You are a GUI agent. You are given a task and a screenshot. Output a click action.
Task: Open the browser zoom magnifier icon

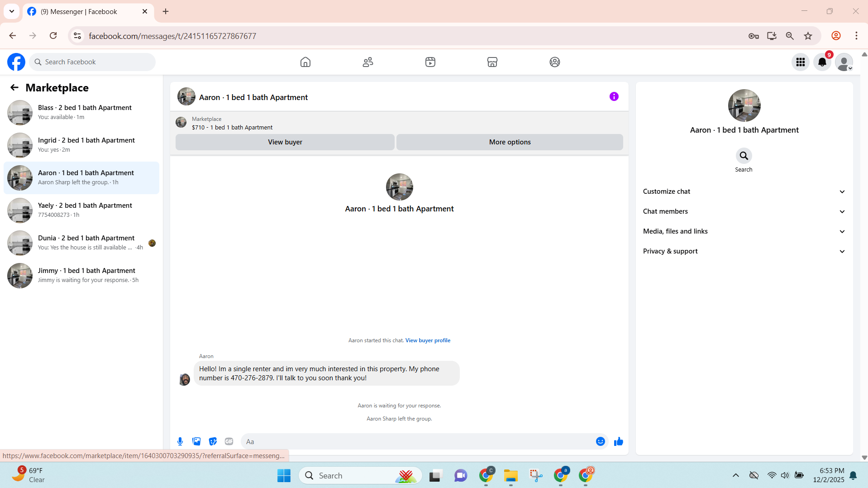pyautogui.click(x=790, y=36)
